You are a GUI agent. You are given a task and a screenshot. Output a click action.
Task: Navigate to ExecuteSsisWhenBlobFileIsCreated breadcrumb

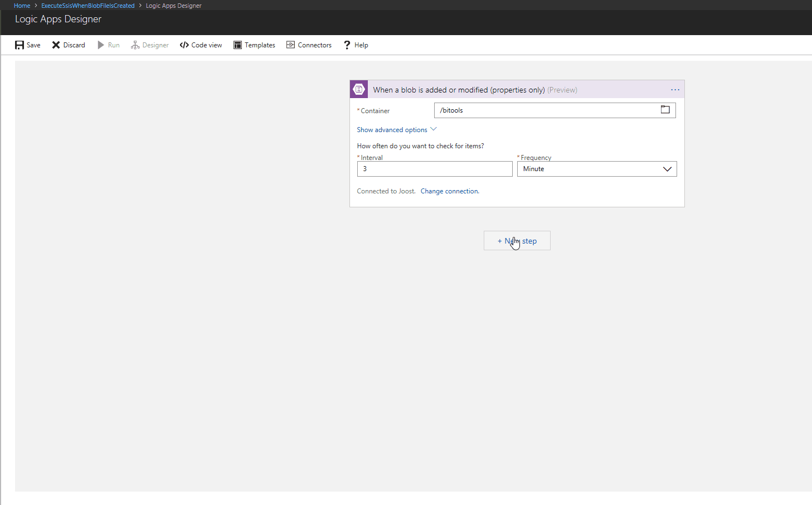pos(87,5)
